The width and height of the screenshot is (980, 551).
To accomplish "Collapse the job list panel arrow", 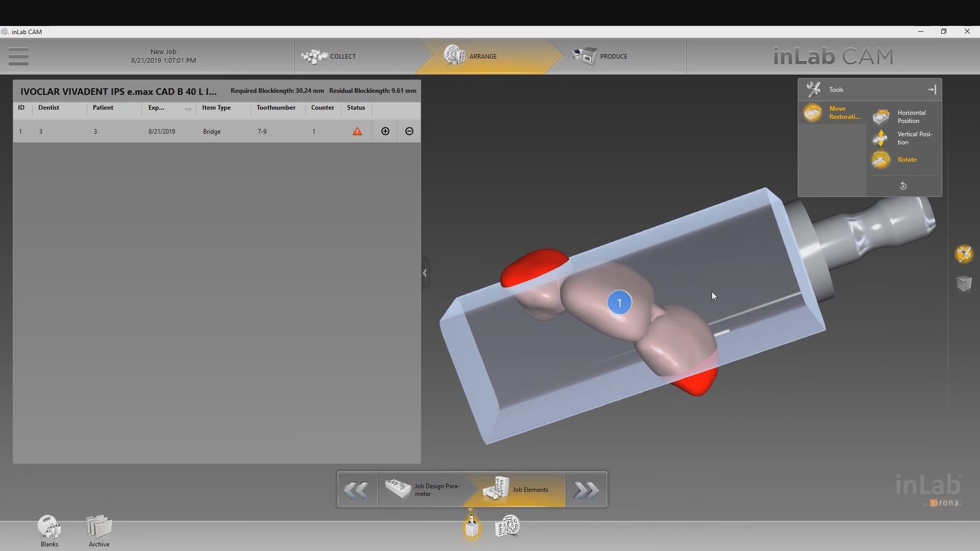I will [425, 273].
